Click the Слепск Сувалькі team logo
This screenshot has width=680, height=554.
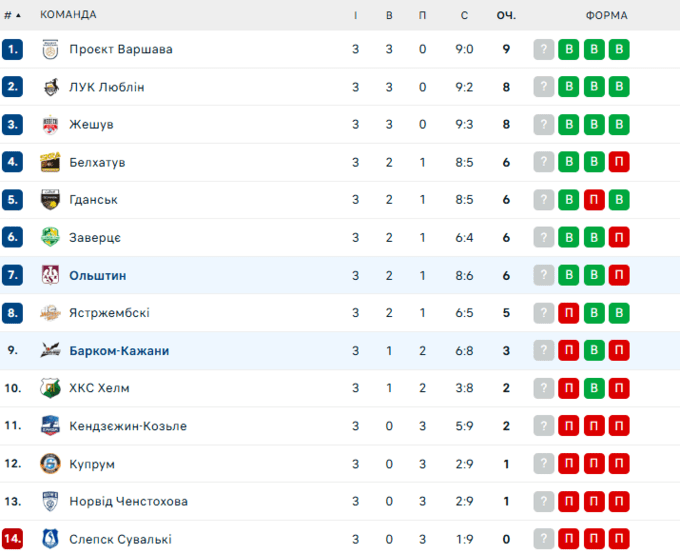click(51, 539)
